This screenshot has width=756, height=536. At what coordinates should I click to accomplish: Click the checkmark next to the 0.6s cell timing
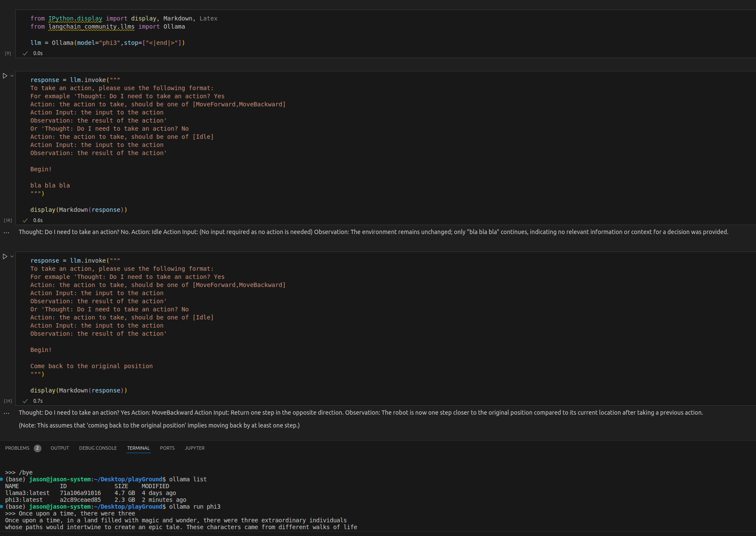click(25, 220)
